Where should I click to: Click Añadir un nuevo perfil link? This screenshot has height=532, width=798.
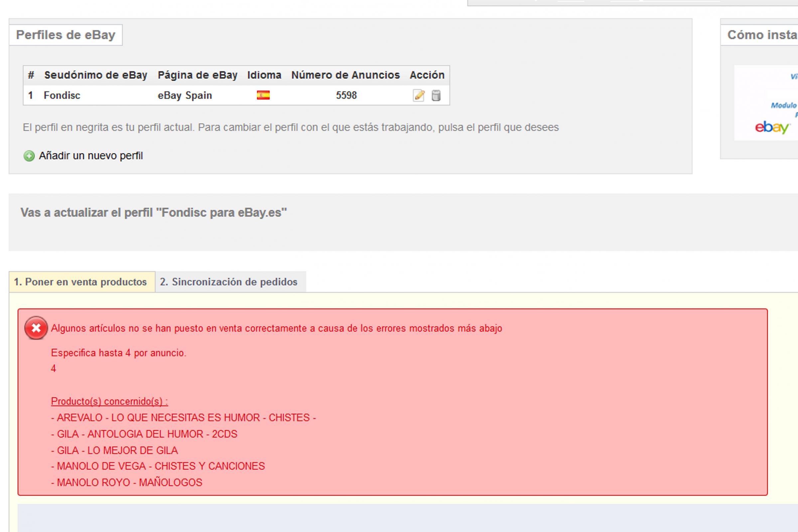[91, 156]
